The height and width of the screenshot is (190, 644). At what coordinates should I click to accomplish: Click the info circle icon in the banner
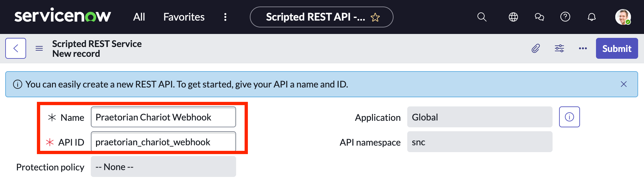tap(18, 84)
